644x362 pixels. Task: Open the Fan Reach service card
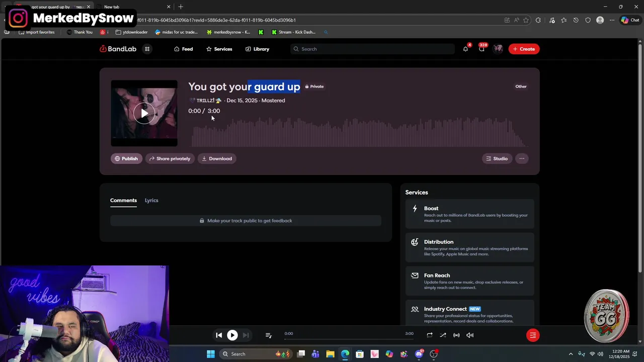click(469, 281)
